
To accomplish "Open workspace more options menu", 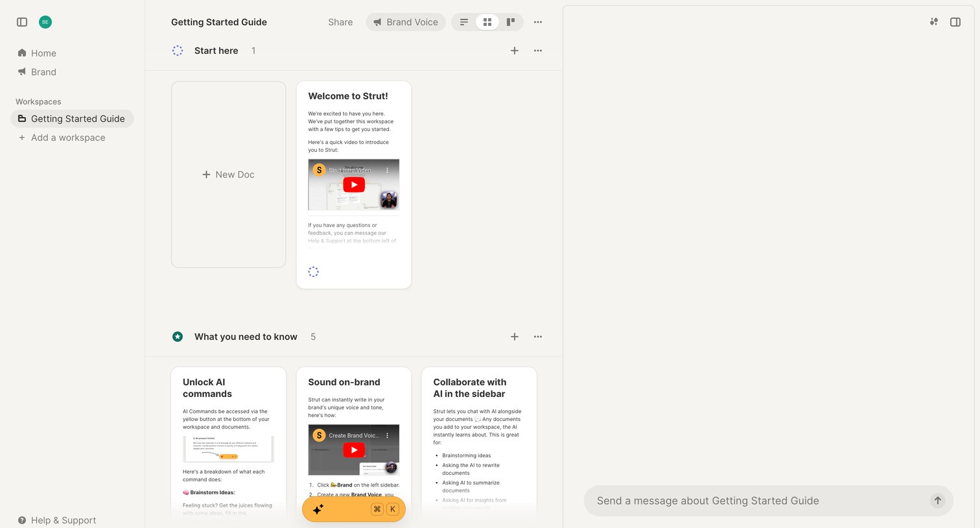I will click(x=538, y=22).
